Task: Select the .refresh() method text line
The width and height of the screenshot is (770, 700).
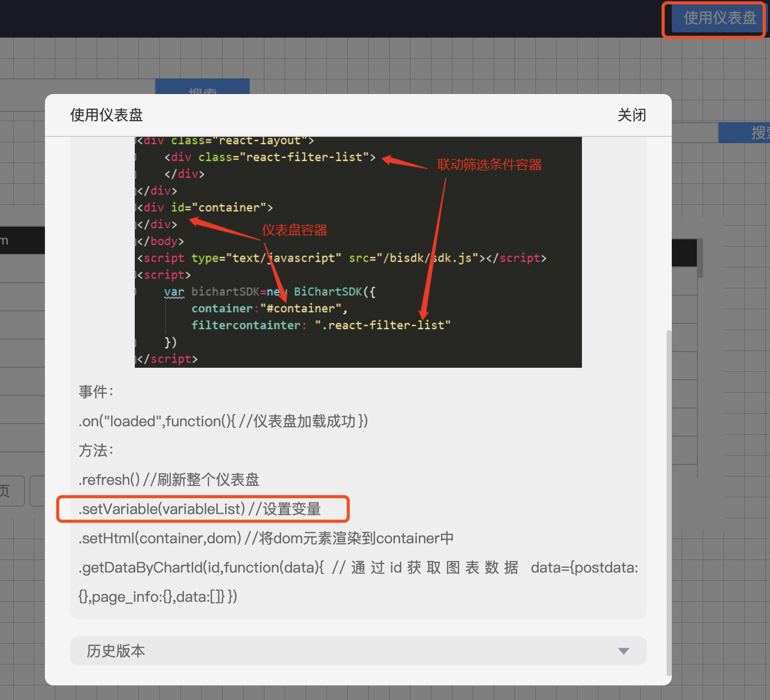Action: (x=169, y=480)
